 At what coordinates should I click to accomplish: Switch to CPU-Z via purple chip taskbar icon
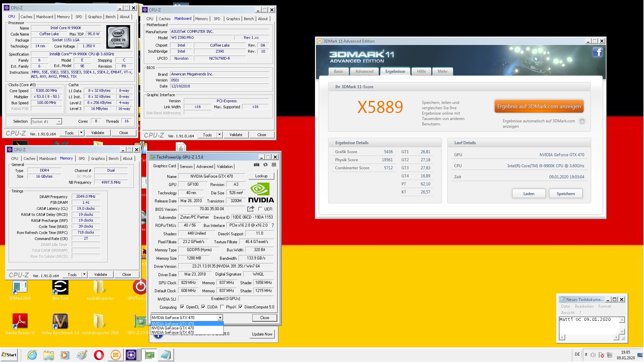(131, 355)
